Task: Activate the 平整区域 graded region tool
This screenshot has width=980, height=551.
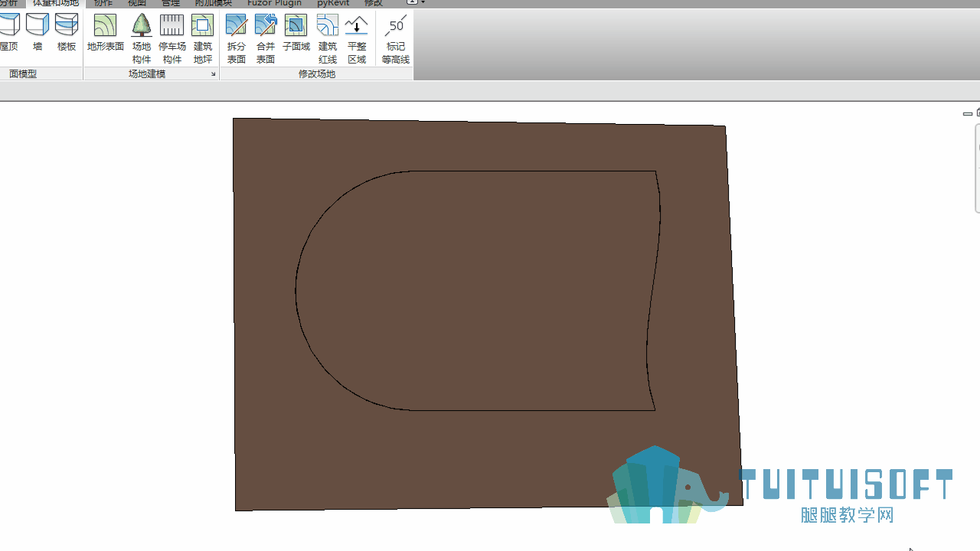Action: (357, 38)
